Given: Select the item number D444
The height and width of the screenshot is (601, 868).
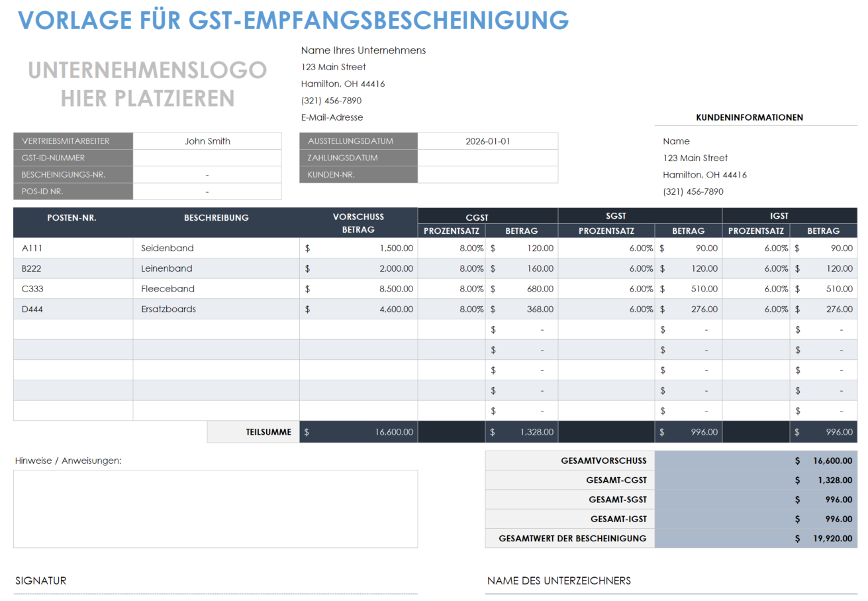Looking at the screenshot, I should [x=33, y=309].
